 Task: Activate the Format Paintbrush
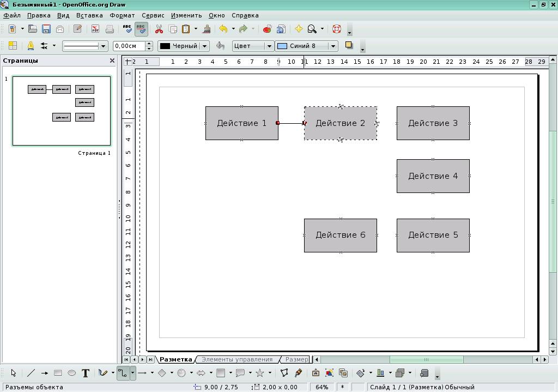pyautogui.click(x=207, y=29)
